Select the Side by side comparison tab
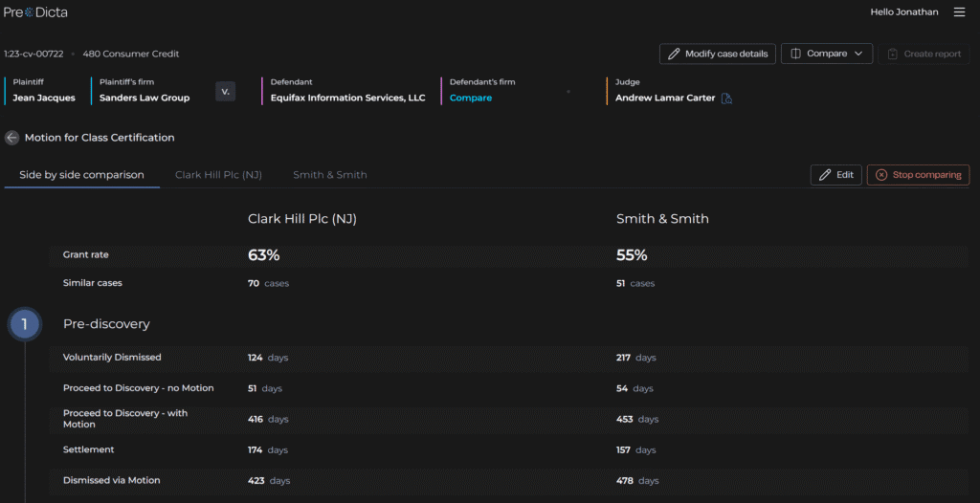The width and height of the screenshot is (980, 503). tap(82, 175)
